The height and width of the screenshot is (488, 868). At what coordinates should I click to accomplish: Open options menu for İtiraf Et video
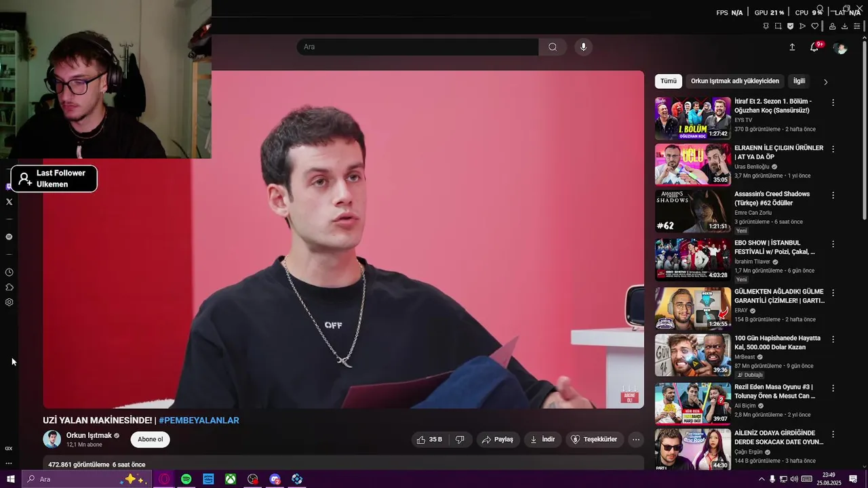pos(833,102)
